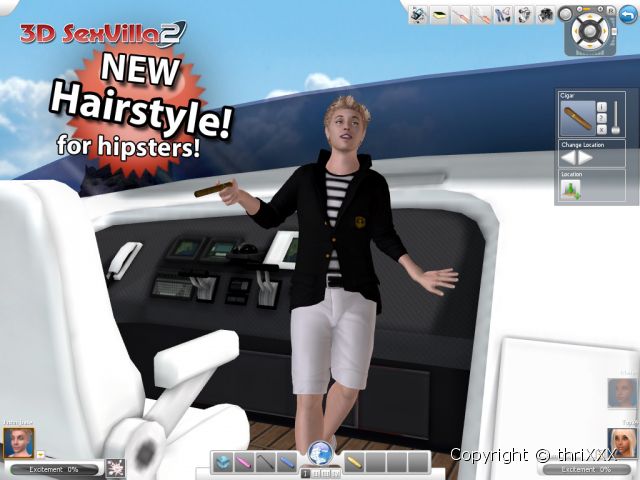Select the blue box toy in bottom bar
This screenshot has height=480, width=640.
[x=223, y=463]
